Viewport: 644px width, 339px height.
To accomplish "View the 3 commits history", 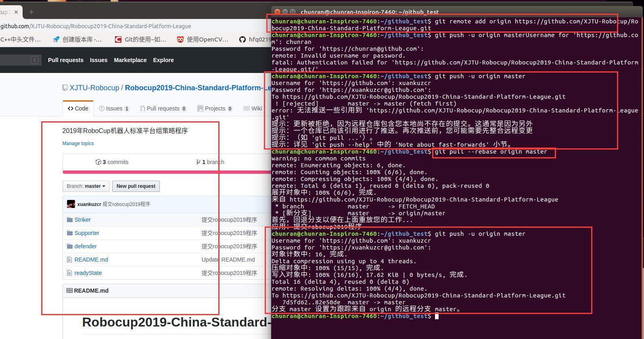I will [112, 162].
